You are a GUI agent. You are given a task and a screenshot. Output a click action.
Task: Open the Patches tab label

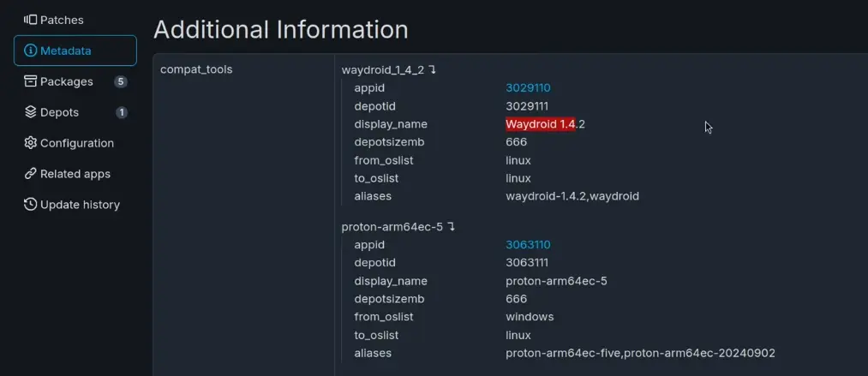tap(62, 20)
